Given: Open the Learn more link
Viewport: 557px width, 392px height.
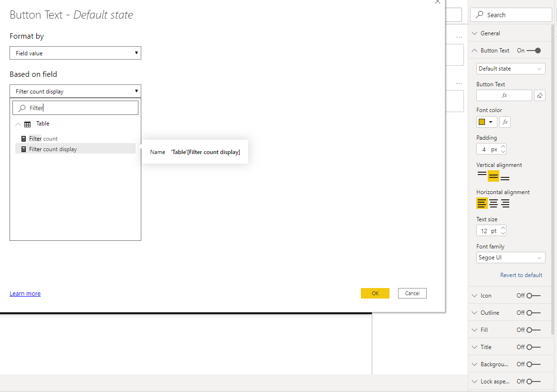Looking at the screenshot, I should 25,293.
